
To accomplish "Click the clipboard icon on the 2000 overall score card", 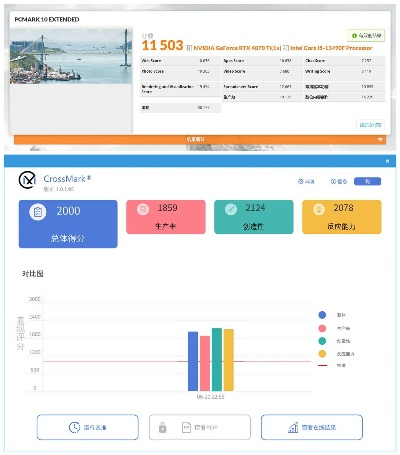I will (38, 212).
